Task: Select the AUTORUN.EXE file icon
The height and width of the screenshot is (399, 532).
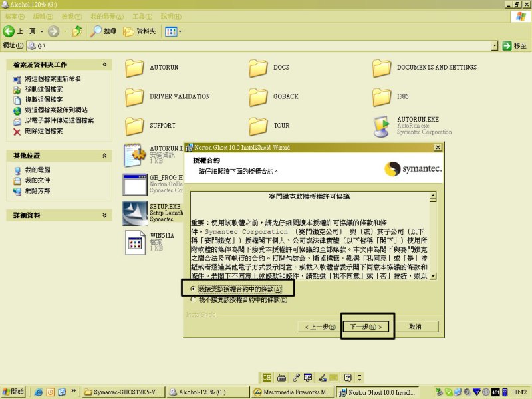Action: pos(382,126)
